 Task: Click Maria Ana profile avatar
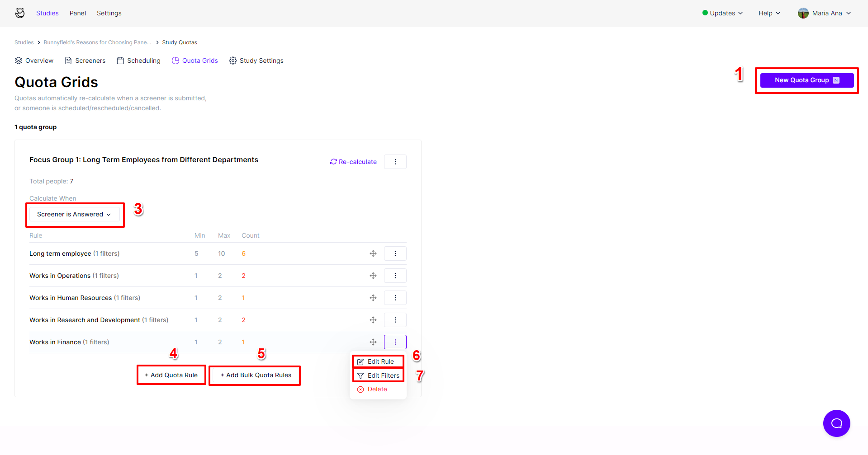pyautogui.click(x=803, y=13)
